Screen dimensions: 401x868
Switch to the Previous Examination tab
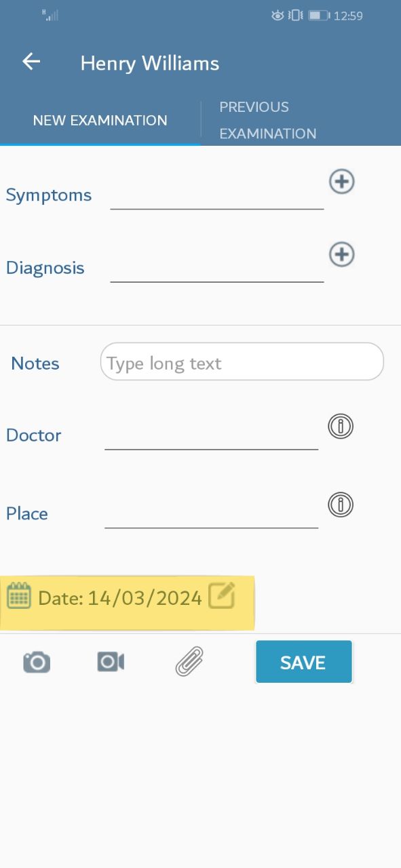pos(268,120)
